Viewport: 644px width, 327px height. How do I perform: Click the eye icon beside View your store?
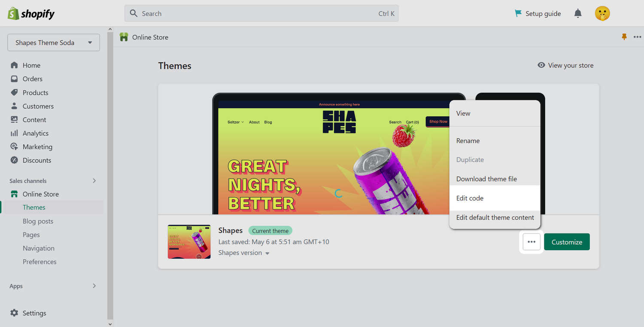(541, 65)
